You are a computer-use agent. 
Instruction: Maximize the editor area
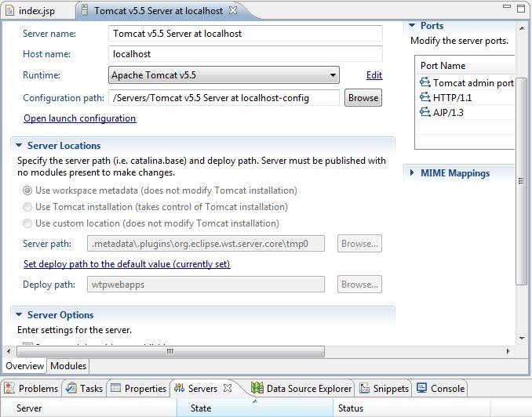coord(521,8)
